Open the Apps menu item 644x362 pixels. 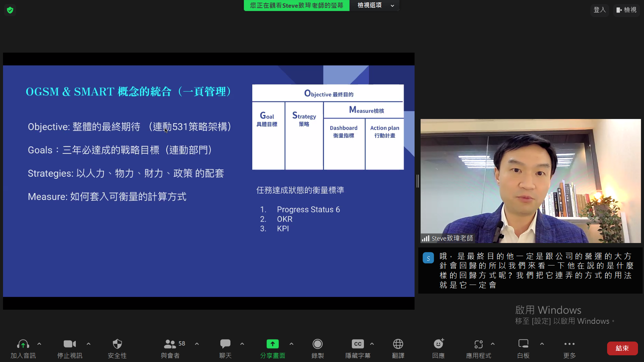pyautogui.click(x=478, y=344)
